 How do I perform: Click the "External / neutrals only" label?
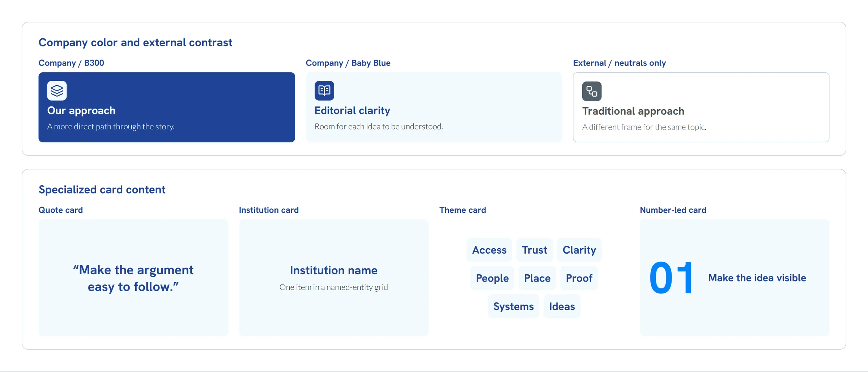tap(620, 63)
